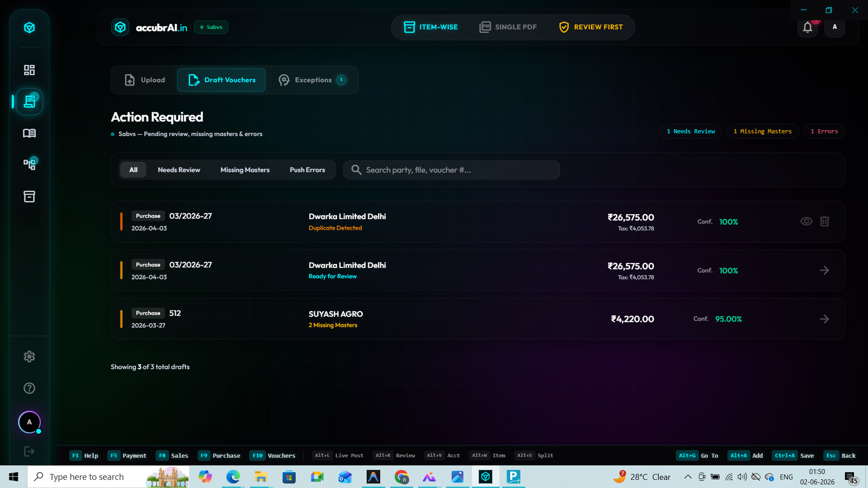This screenshot has width=868, height=488.
Task: Open the ledger book icon in sidebar
Action: click(29, 133)
